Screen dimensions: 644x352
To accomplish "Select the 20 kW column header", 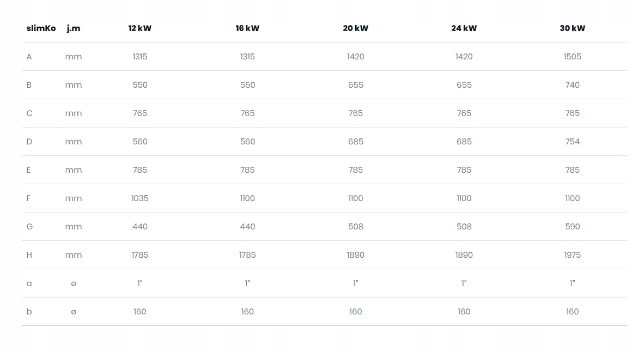I will 355,28.
